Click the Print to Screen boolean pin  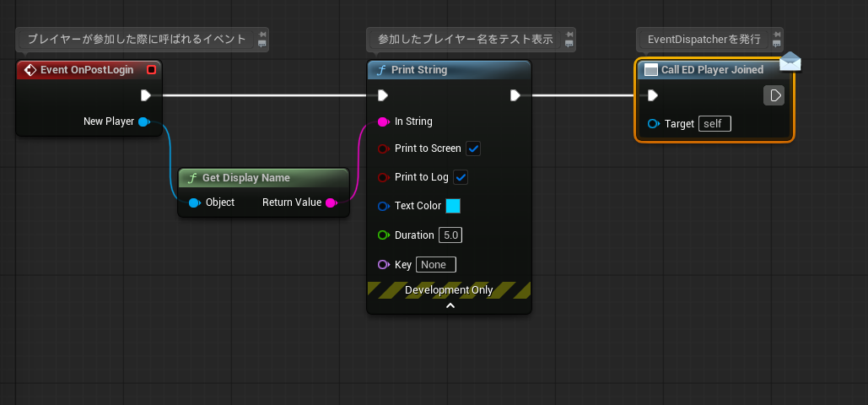point(384,148)
